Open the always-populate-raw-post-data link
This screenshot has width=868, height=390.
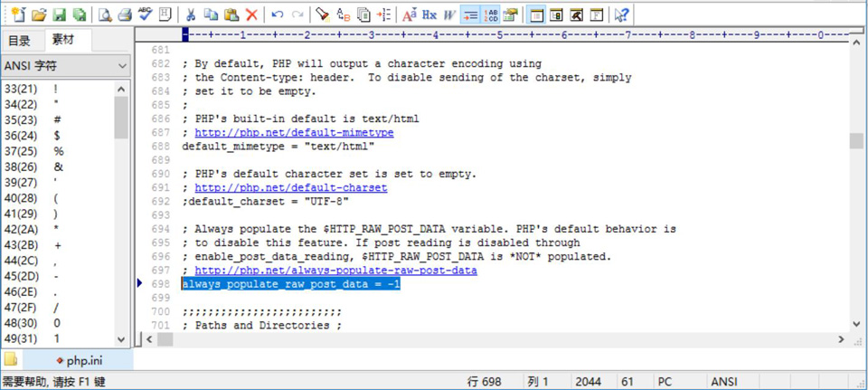(335, 271)
